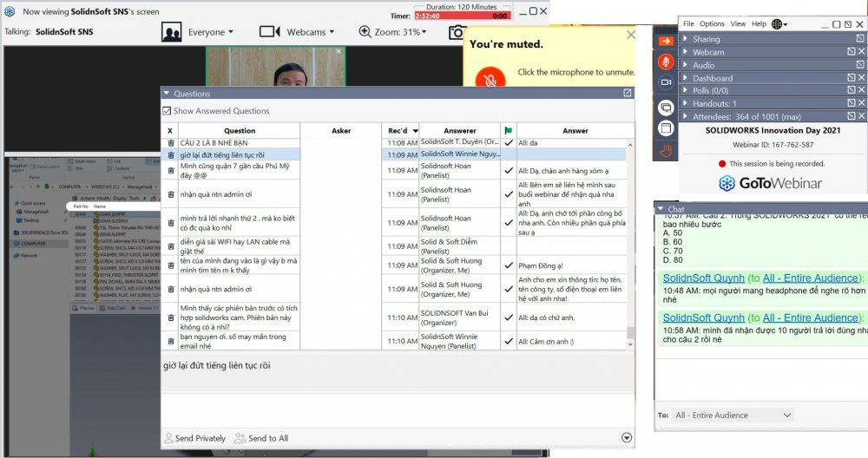The width and height of the screenshot is (868, 458).
Task: Close the webcam thumbnail with X
Action: pyautogui.click(x=339, y=51)
